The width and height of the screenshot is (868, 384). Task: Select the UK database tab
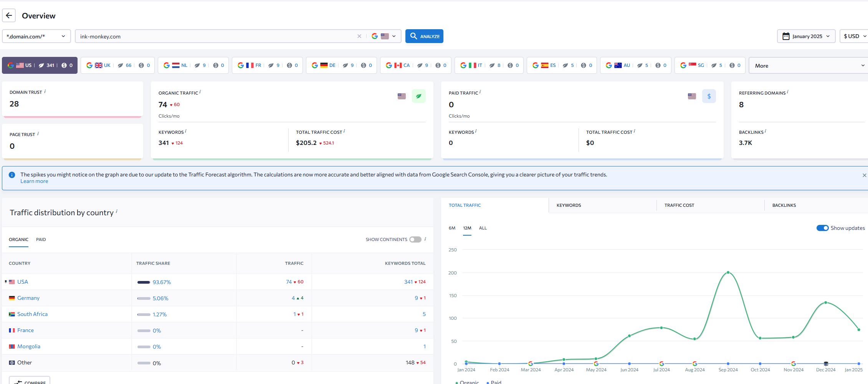point(117,65)
